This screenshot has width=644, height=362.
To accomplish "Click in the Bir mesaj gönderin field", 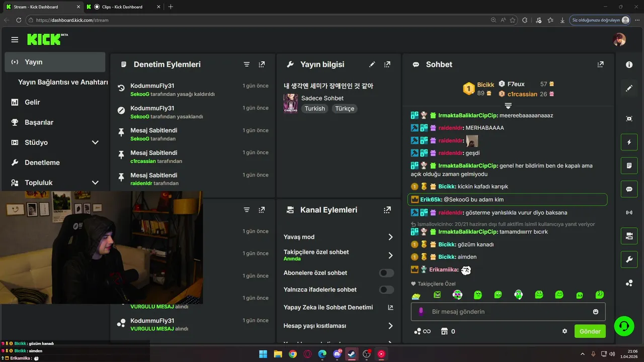I will pos(508,312).
